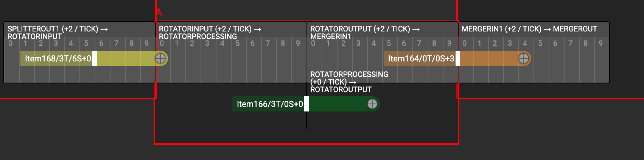Click the ROTATOROUTPUT → MERGERIN1 header
The width and height of the screenshot is (644, 160).
tap(365, 33)
